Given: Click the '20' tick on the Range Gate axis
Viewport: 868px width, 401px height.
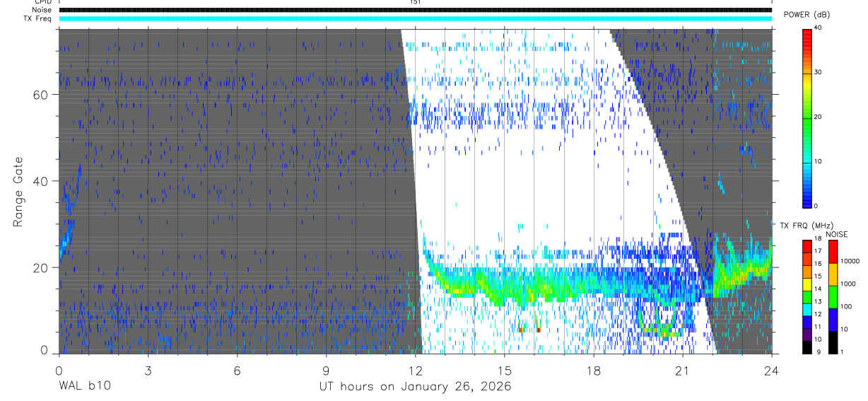Looking at the screenshot, I should (40, 267).
